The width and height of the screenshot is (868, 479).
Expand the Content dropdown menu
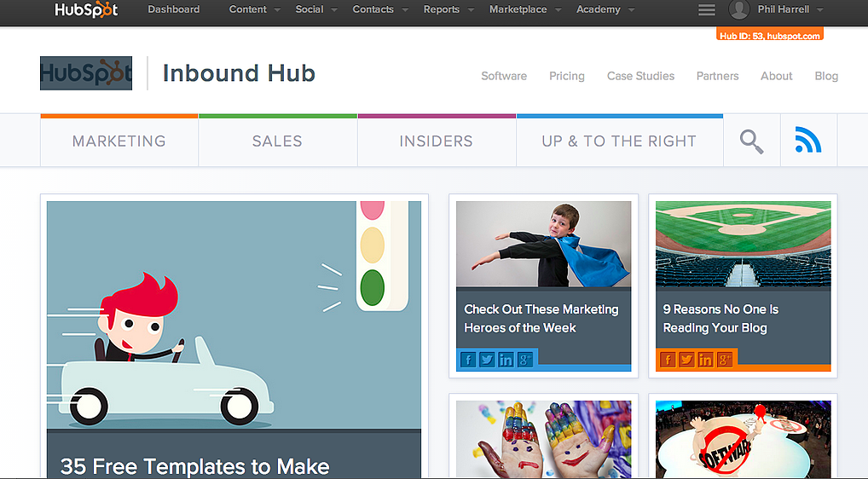(x=255, y=9)
